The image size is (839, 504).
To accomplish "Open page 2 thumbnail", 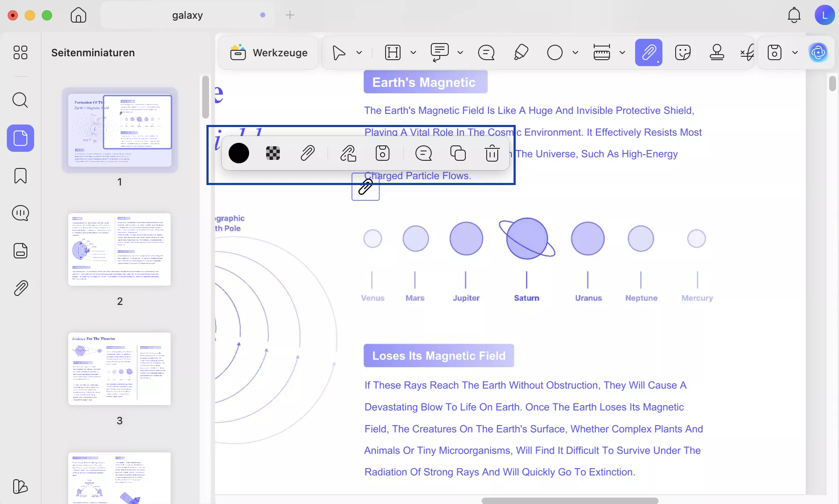I will tap(119, 249).
